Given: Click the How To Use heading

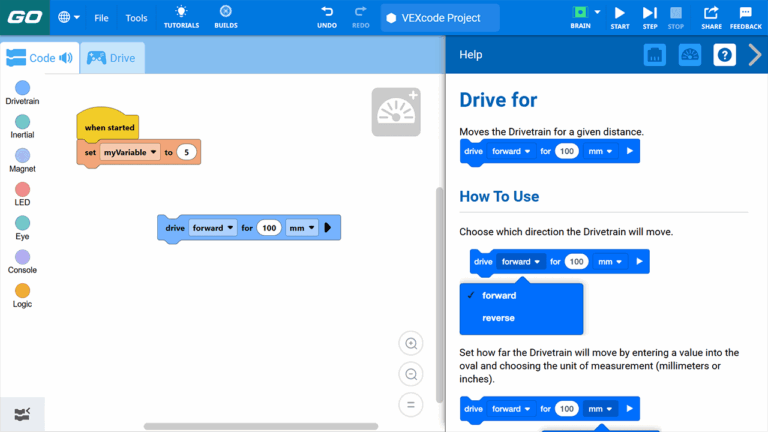Looking at the screenshot, I should pos(499,196).
